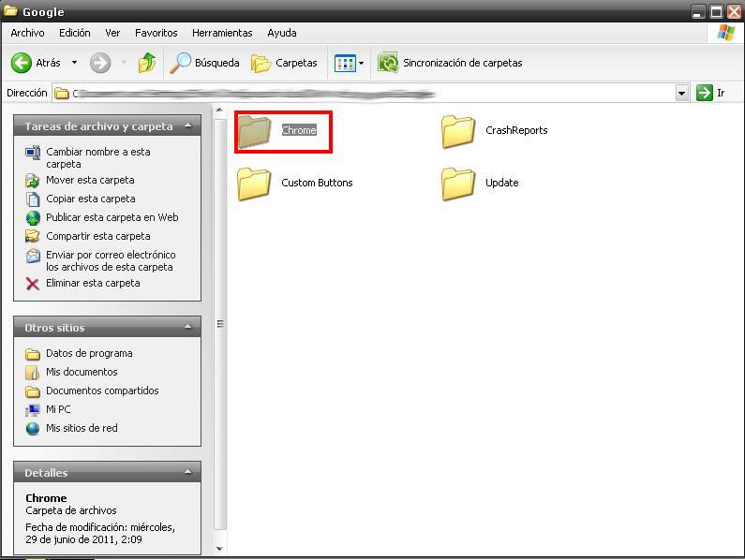This screenshot has height=560, width=745.
Task: Open Mi PC location
Action: click(x=58, y=409)
